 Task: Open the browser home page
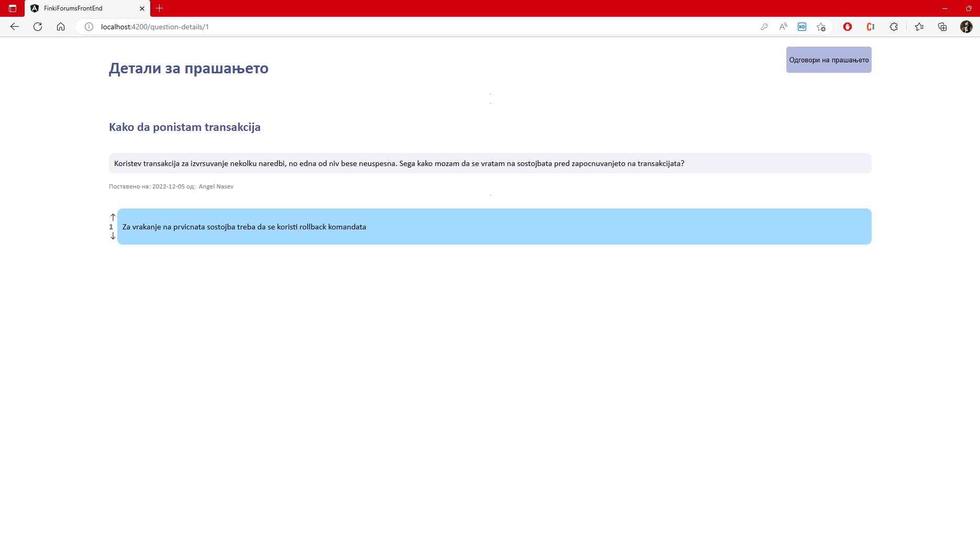point(61,27)
